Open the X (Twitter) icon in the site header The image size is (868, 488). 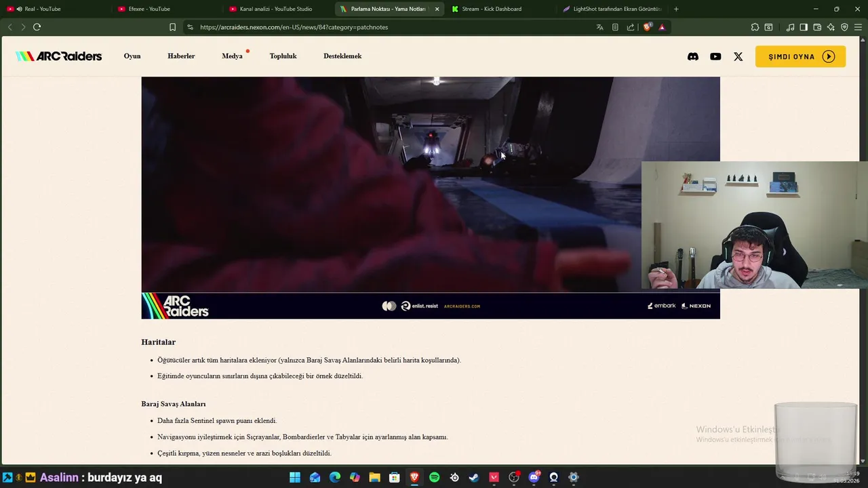738,56
